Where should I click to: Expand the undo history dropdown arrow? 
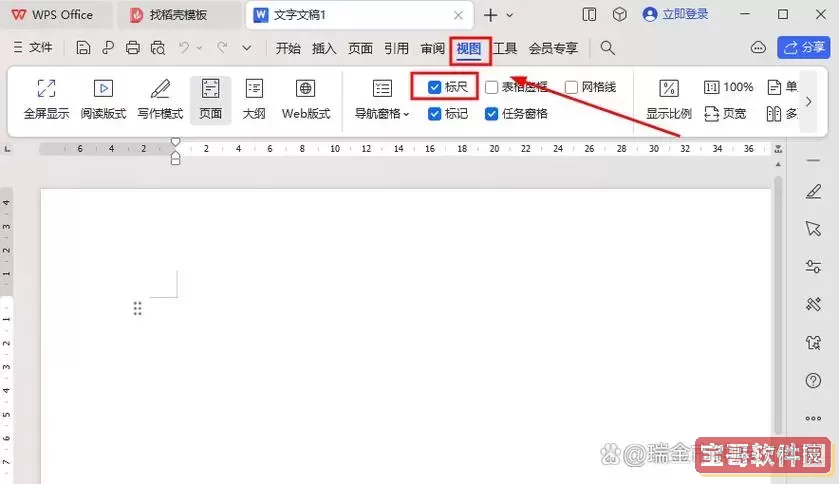pyautogui.click(x=199, y=48)
